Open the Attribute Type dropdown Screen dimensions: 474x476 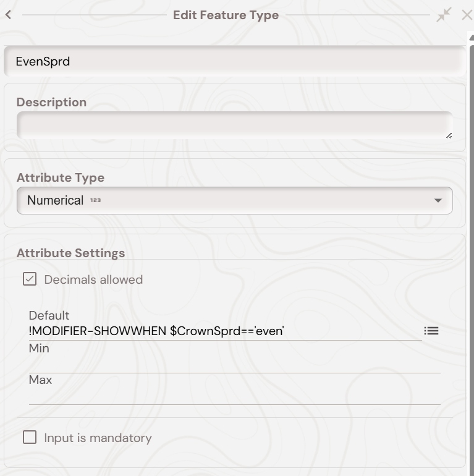tap(234, 200)
